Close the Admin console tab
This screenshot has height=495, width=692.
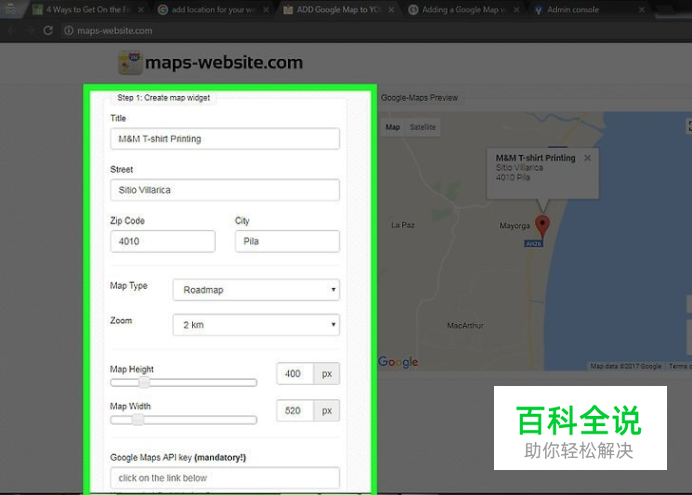pos(641,9)
